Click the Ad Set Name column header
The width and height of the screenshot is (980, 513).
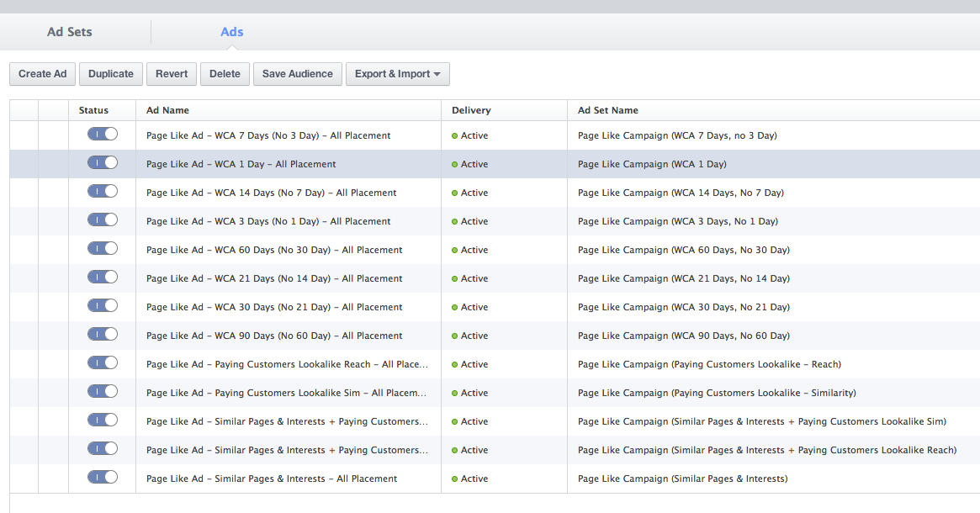607,110
